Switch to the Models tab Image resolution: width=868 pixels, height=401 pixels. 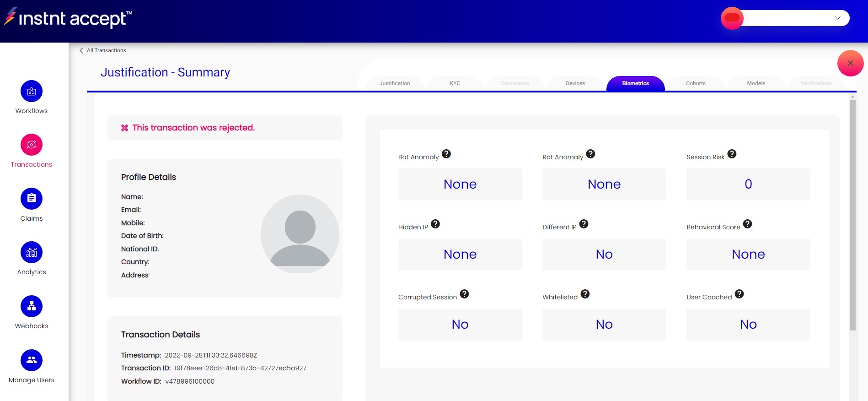[756, 83]
